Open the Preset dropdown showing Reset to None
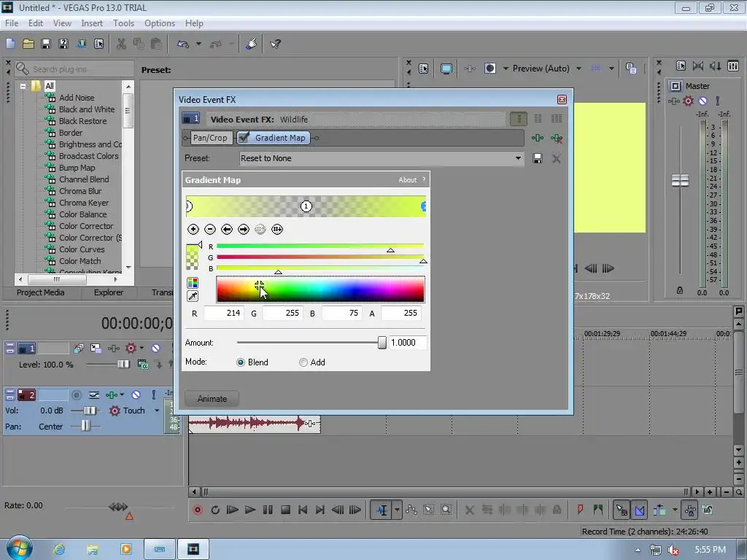The height and width of the screenshot is (560, 747). [381, 158]
